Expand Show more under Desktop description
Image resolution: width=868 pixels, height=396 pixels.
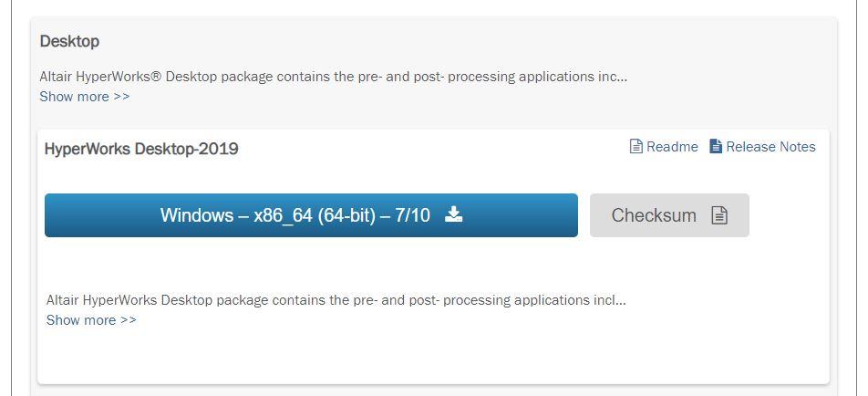[85, 97]
